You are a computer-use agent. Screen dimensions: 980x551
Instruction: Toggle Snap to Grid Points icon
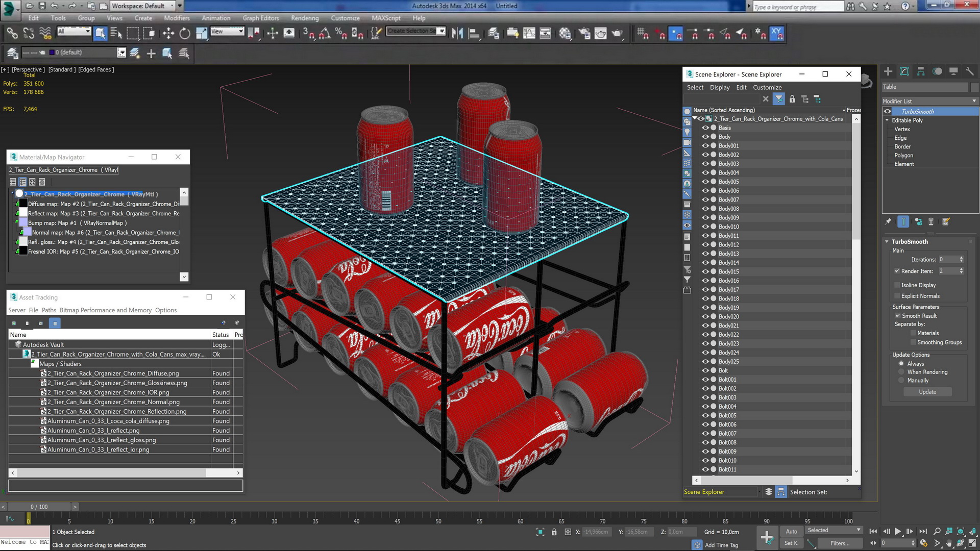pos(643,34)
